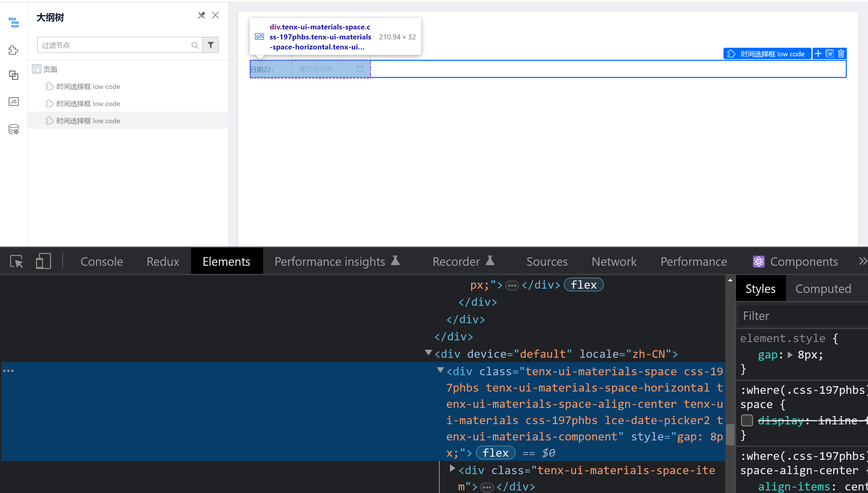Collapse the selected tenx-ui-materials-space div

(x=440, y=370)
